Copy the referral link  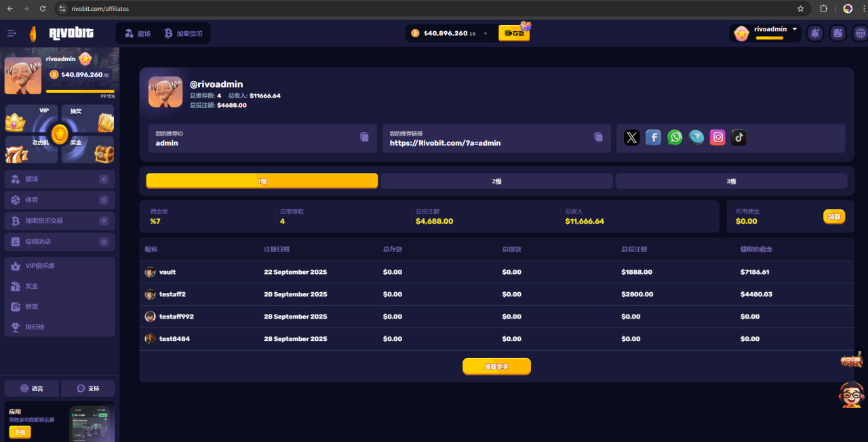(598, 137)
